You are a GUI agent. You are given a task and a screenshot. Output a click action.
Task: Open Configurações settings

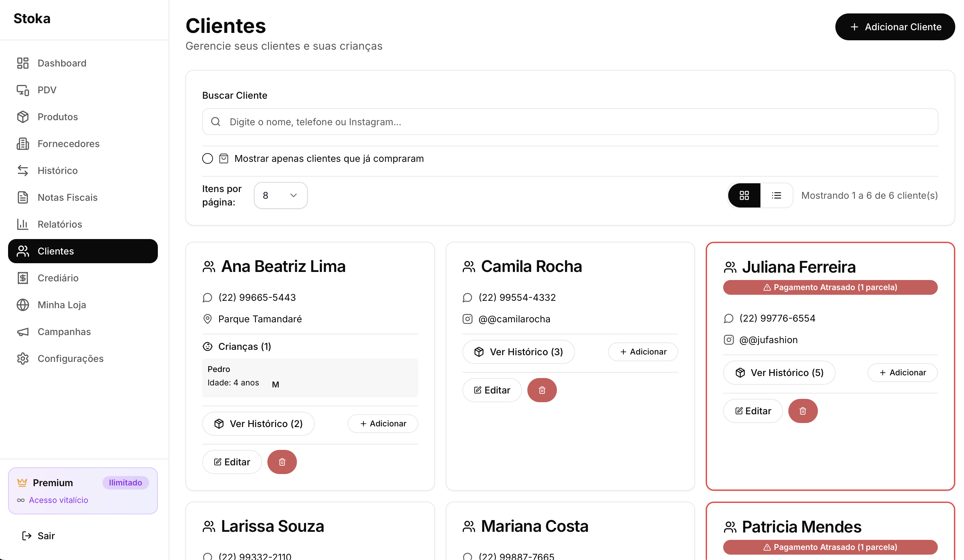(83, 359)
